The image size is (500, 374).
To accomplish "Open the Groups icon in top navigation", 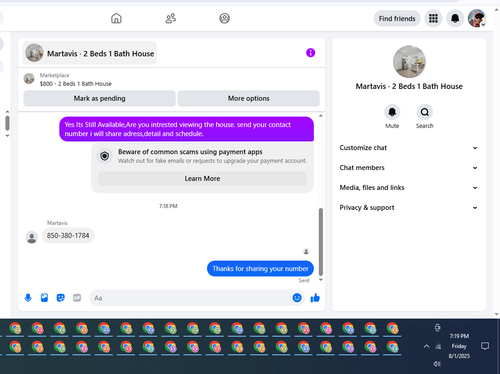I will [224, 18].
